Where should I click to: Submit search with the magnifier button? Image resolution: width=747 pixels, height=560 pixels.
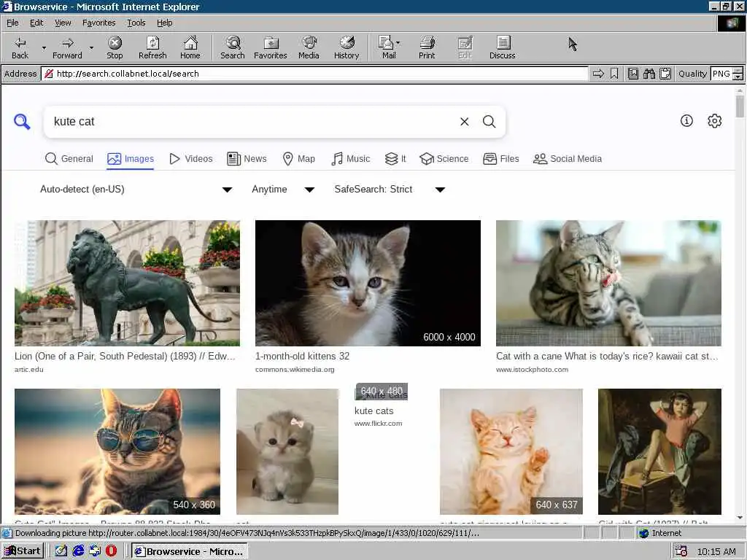[489, 122]
